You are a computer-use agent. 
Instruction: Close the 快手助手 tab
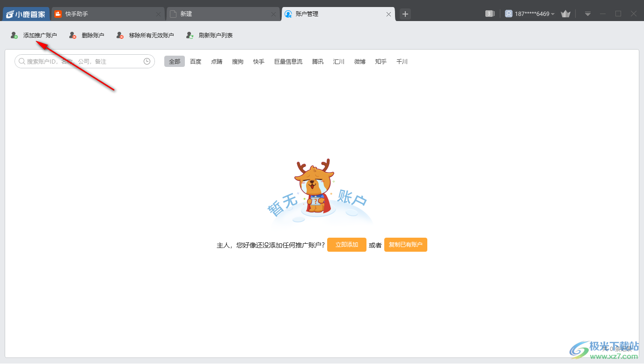point(158,14)
